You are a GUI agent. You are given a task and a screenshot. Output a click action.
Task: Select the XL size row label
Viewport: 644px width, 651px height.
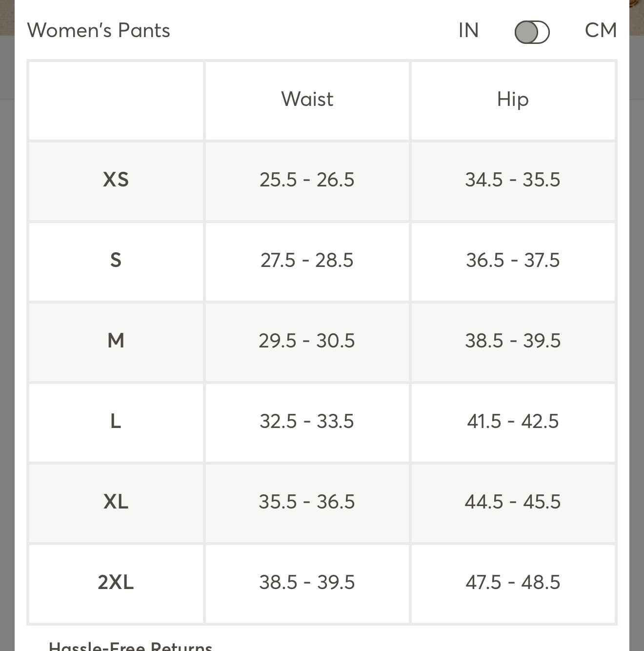[x=116, y=502]
